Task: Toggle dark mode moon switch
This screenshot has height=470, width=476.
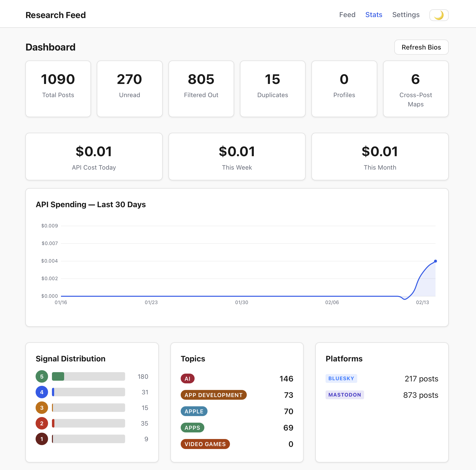Action: tap(438, 15)
